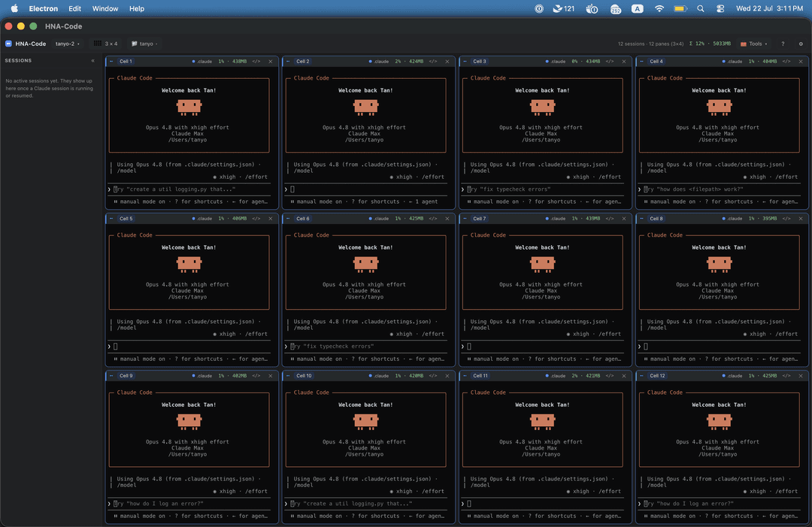This screenshot has height=527, width=812.
Task: Open the Wi-Fi status menu
Action: click(659, 9)
